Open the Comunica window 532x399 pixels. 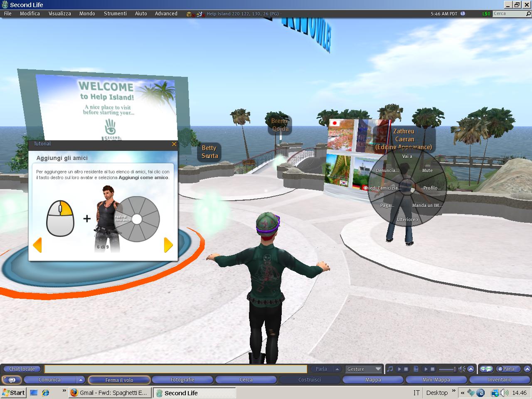50,380
